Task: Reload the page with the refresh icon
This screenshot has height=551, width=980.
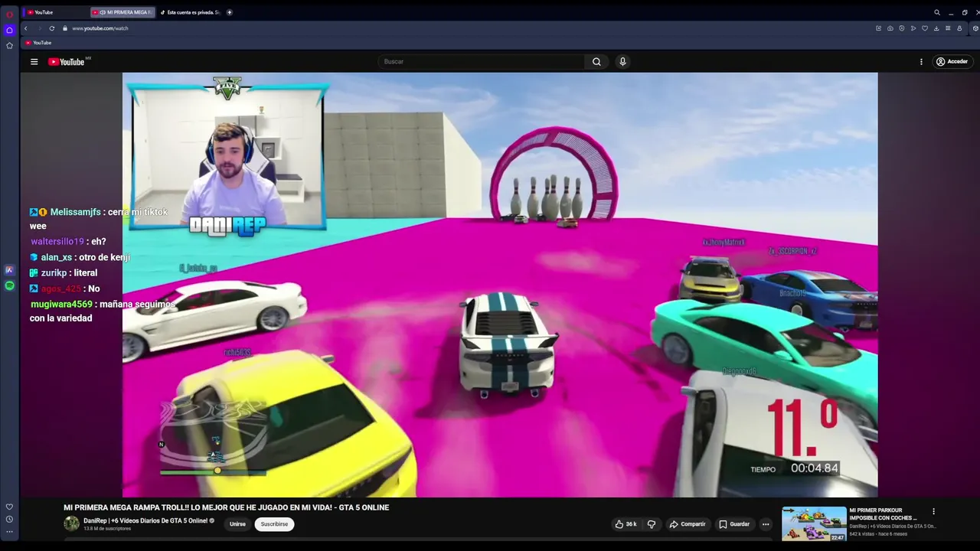Action: [51, 28]
